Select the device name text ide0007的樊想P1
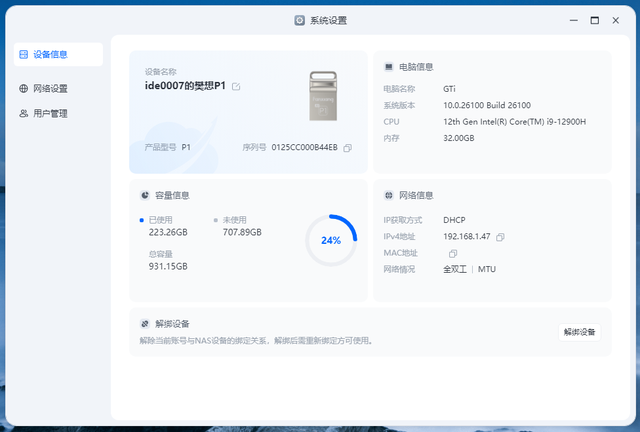This screenshot has height=432, width=640. click(x=185, y=86)
